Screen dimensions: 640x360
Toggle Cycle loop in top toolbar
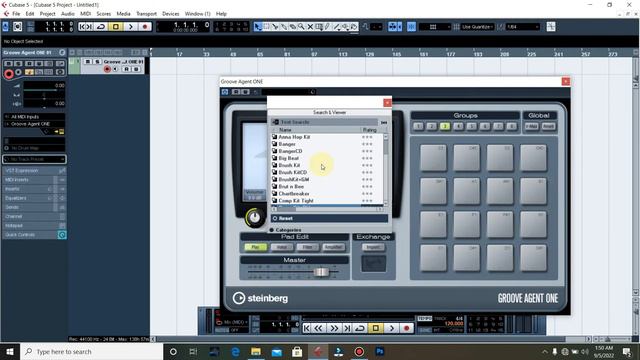[x=101, y=27]
